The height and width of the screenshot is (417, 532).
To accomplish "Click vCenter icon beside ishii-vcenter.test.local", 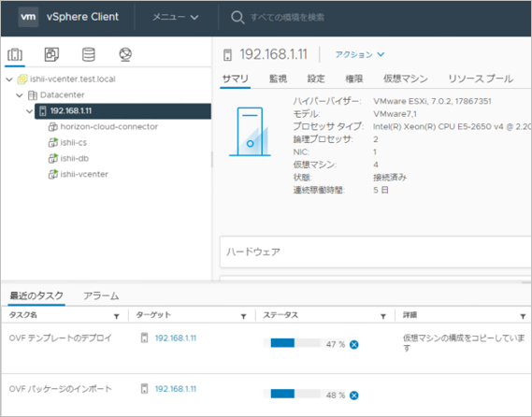I will (x=22, y=79).
